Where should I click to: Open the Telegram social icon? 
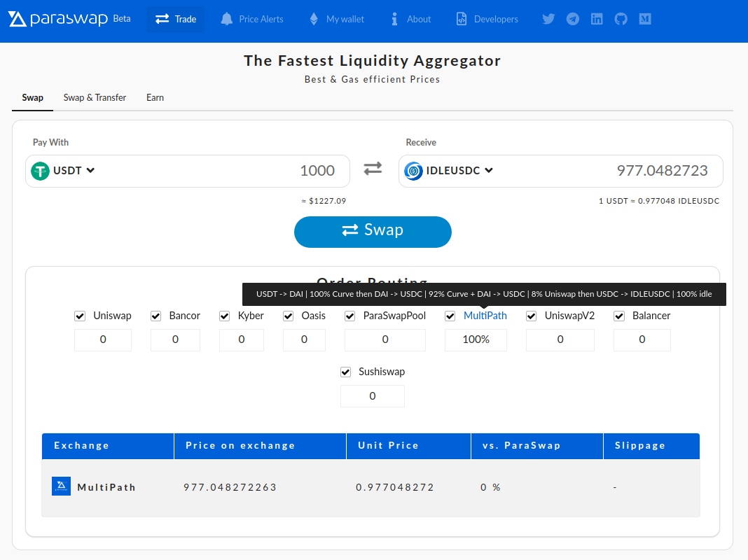click(572, 19)
